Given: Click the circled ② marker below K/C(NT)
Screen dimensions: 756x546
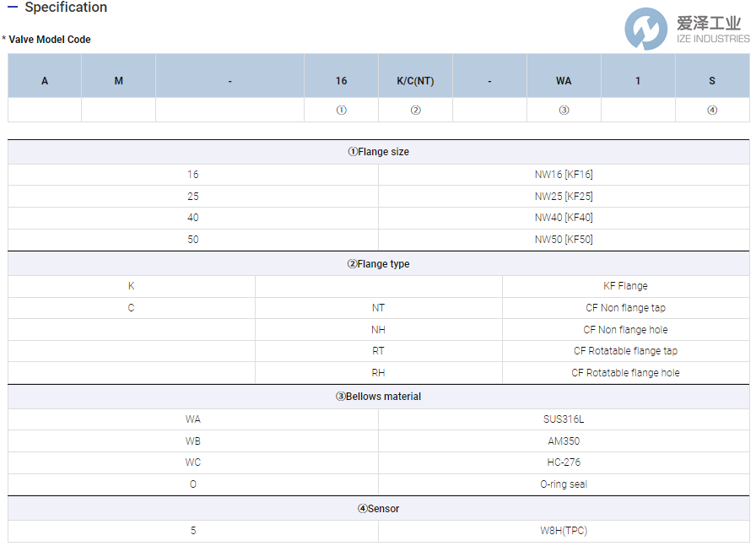Looking at the screenshot, I should [415, 110].
